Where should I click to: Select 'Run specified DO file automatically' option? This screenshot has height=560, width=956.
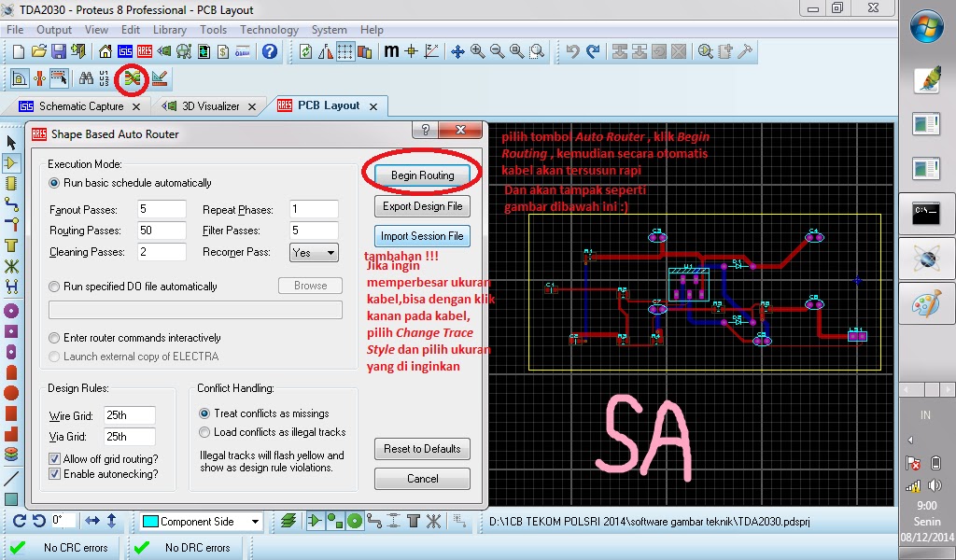point(54,287)
